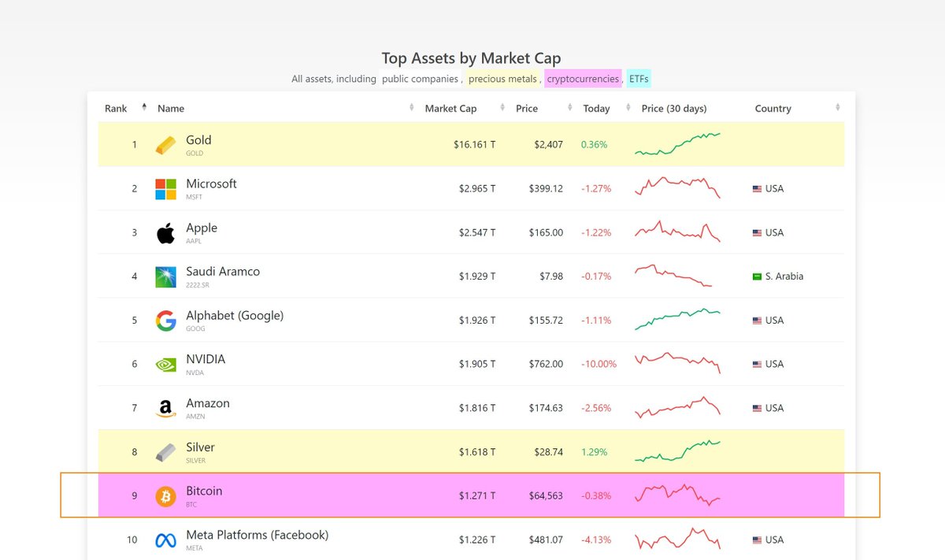This screenshot has width=945, height=560.
Task: Click Bitcoin's market cap $1.271 T
Action: (x=477, y=496)
